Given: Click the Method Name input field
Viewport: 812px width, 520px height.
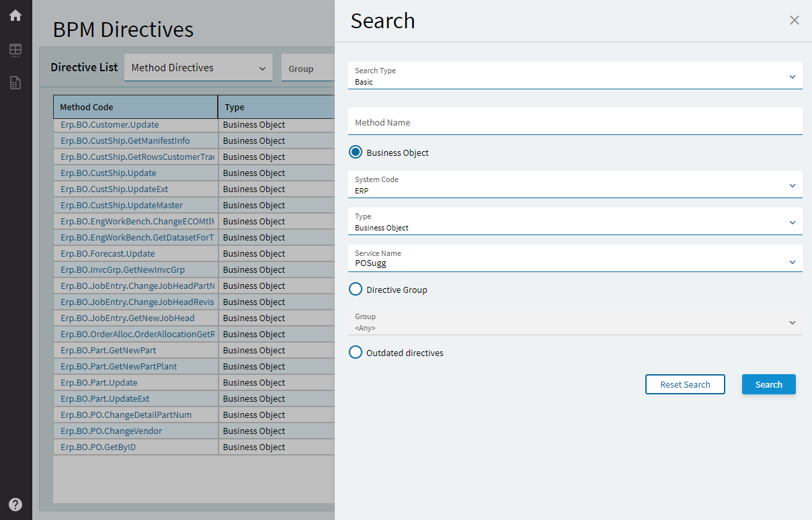Looking at the screenshot, I should click(575, 122).
